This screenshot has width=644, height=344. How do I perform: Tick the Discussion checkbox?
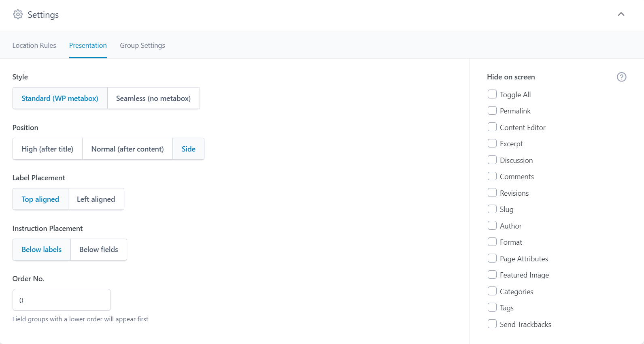point(492,160)
